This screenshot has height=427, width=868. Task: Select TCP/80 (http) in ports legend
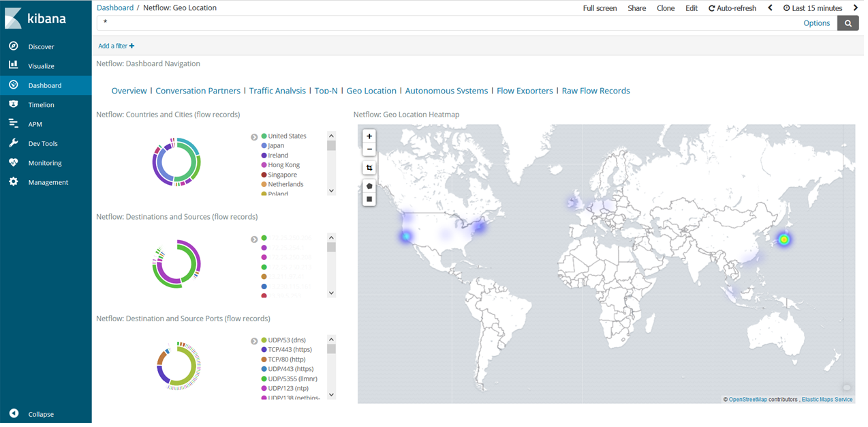286,359
